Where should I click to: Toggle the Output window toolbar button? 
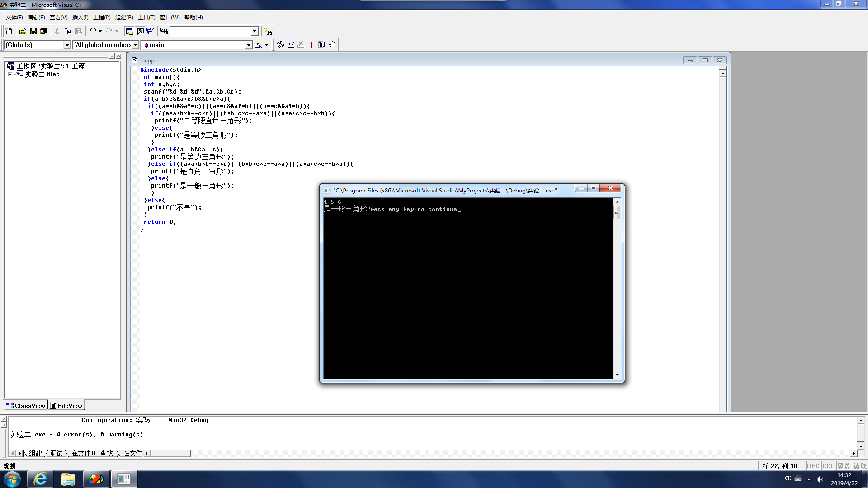pyautogui.click(x=140, y=31)
